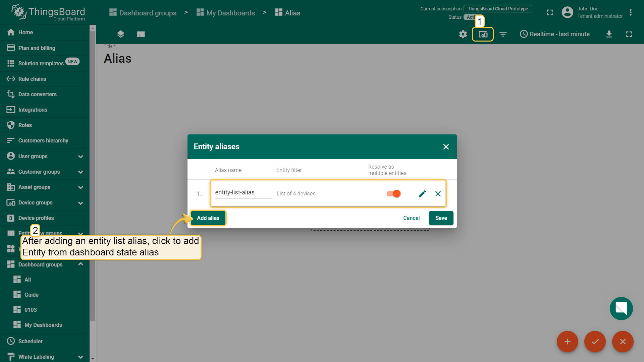Expand the Customer groups menu
Viewport: 644px width, 362px height.
pos(45,172)
